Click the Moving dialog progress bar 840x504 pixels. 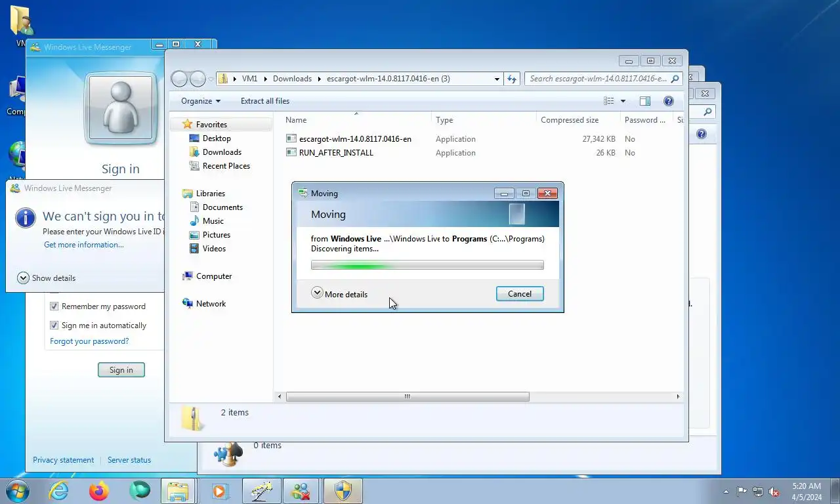[x=427, y=265]
